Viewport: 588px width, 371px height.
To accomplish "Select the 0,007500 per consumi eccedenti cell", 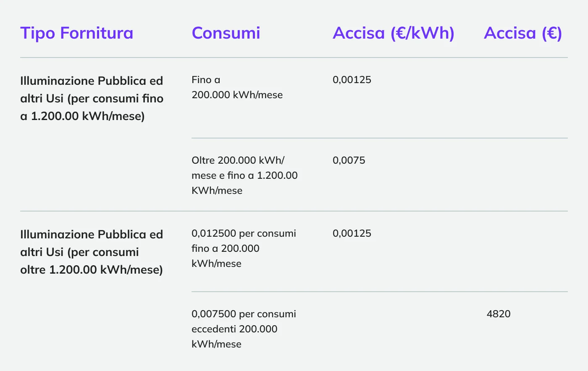I will click(x=244, y=329).
